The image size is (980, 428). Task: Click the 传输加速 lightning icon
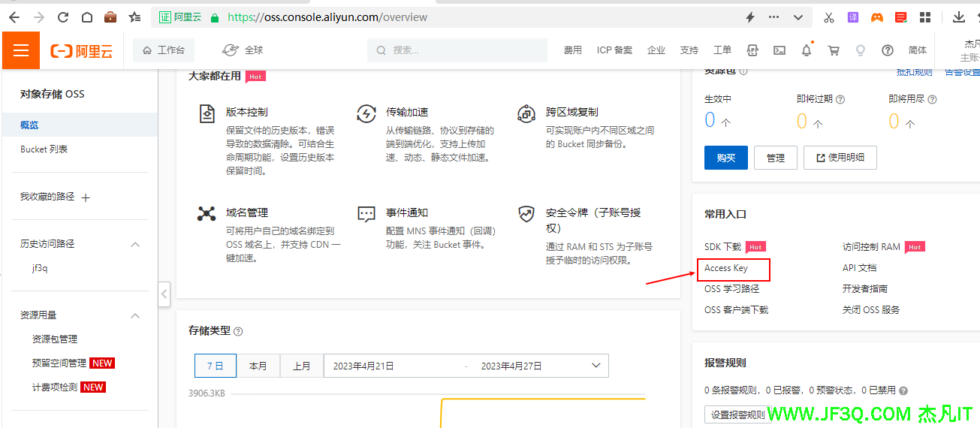pos(366,113)
